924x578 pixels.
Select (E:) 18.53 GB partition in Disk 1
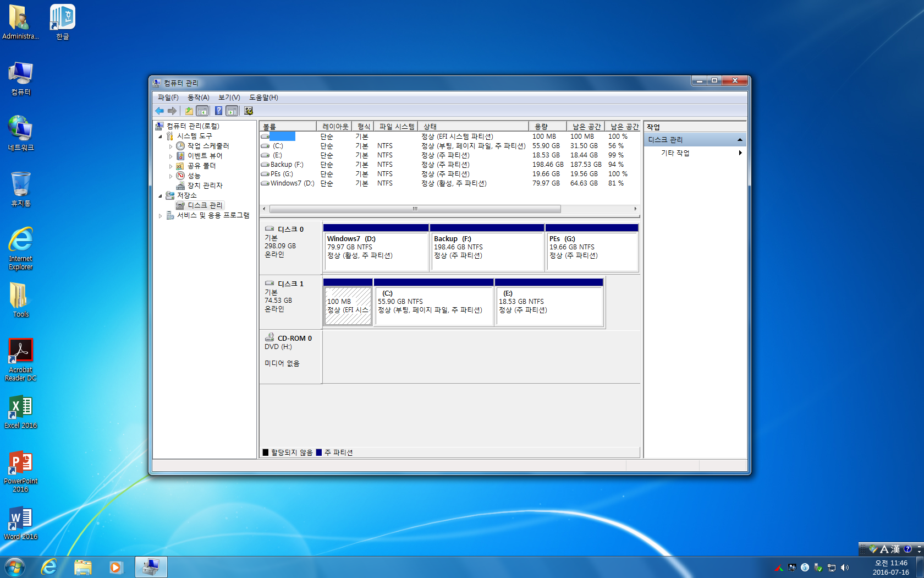[549, 302]
